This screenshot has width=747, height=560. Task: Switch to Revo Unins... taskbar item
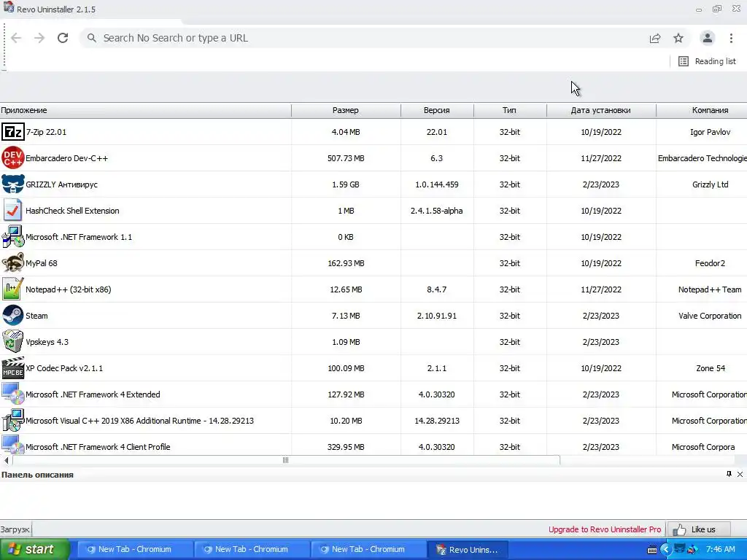click(468, 549)
